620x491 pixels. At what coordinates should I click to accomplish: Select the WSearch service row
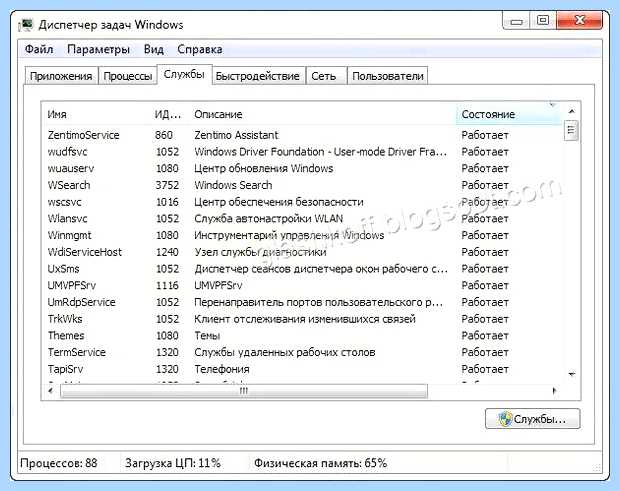[x=302, y=185]
